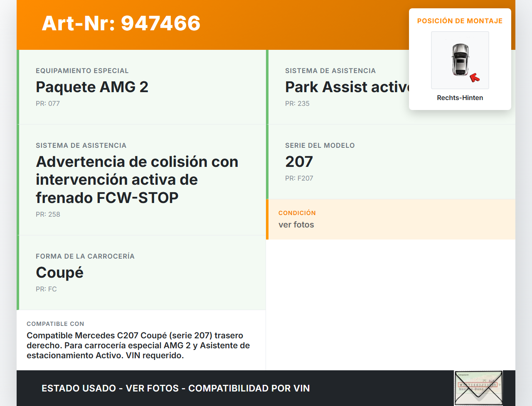Click the PR: 077 code
The image size is (532, 406).
pos(48,104)
